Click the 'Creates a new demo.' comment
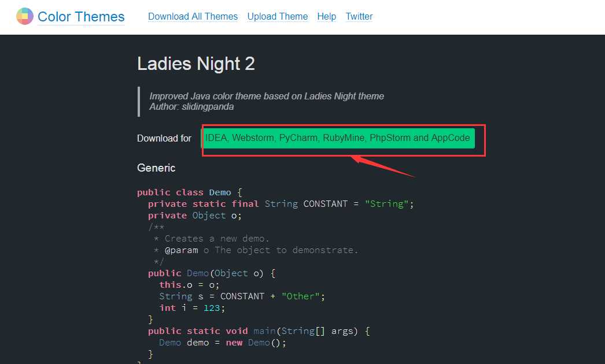605x364 pixels. (211, 238)
